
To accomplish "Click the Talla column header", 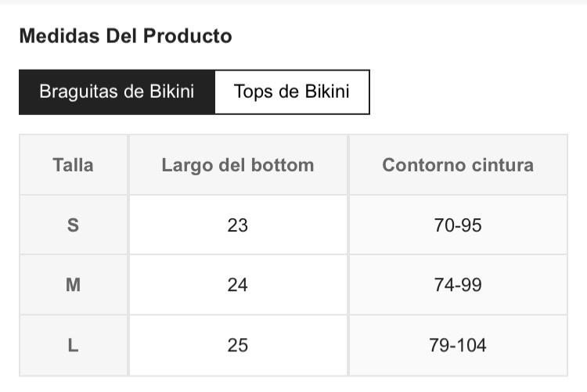I will [73, 165].
